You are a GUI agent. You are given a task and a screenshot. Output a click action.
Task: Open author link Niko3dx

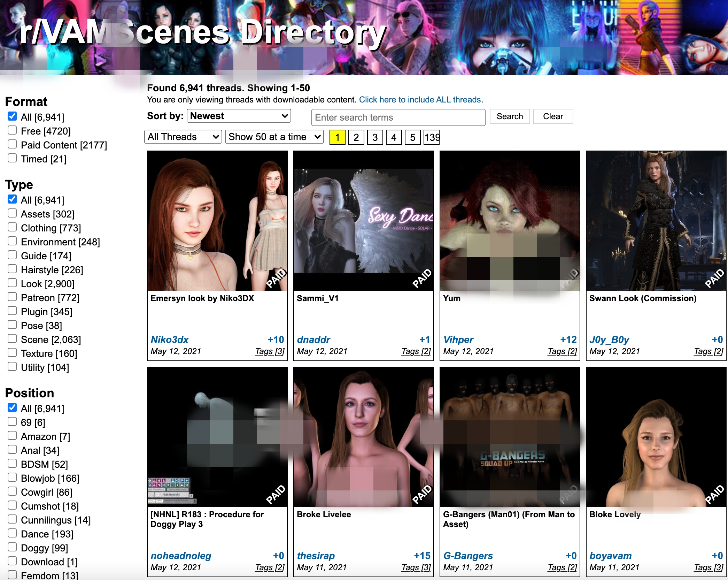tap(170, 339)
